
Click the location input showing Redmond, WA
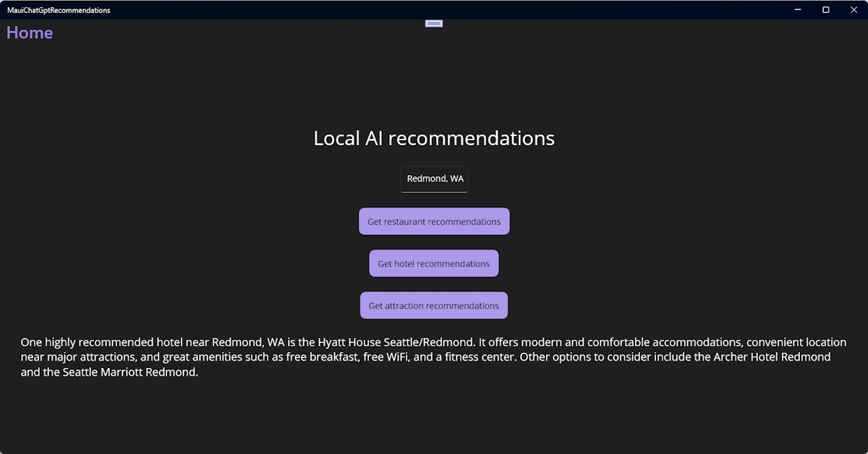coord(434,179)
